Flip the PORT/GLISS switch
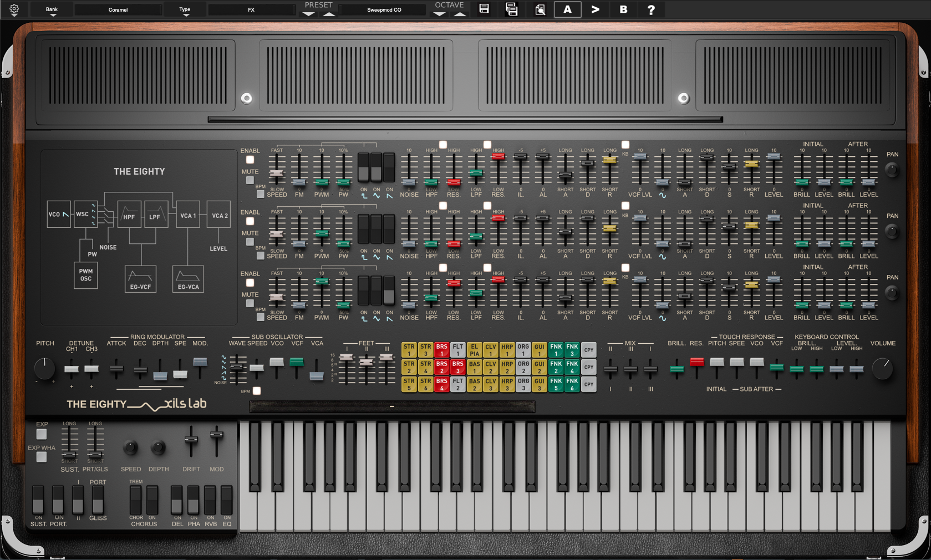Image resolution: width=931 pixels, height=560 pixels. [x=98, y=500]
